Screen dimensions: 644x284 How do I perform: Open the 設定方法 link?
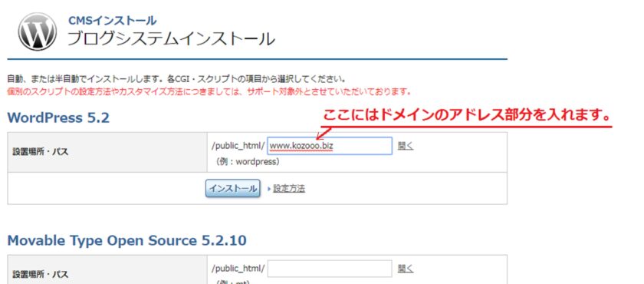[289, 189]
